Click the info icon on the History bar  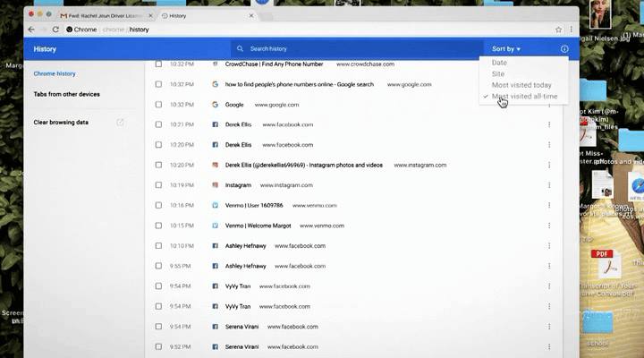click(x=564, y=49)
